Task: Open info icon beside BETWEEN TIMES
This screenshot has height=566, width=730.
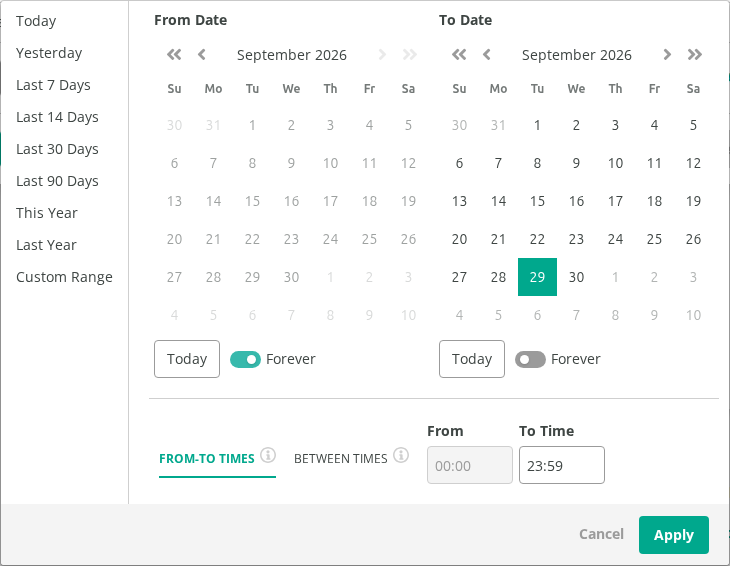Action: tap(401, 455)
